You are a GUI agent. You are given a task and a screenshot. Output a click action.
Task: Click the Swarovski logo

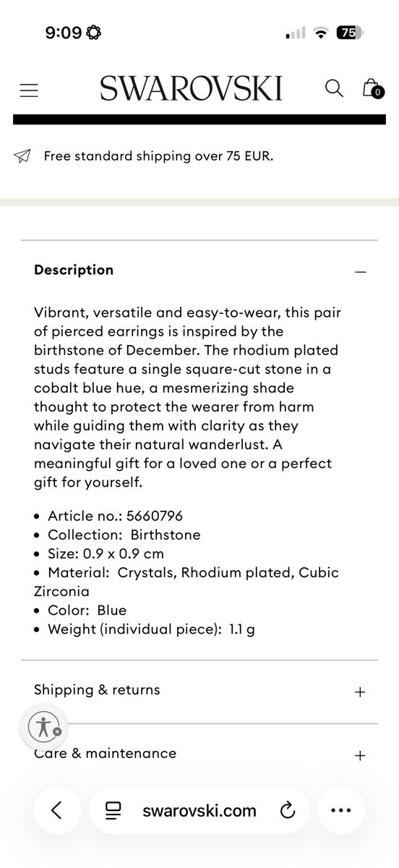[x=191, y=88]
